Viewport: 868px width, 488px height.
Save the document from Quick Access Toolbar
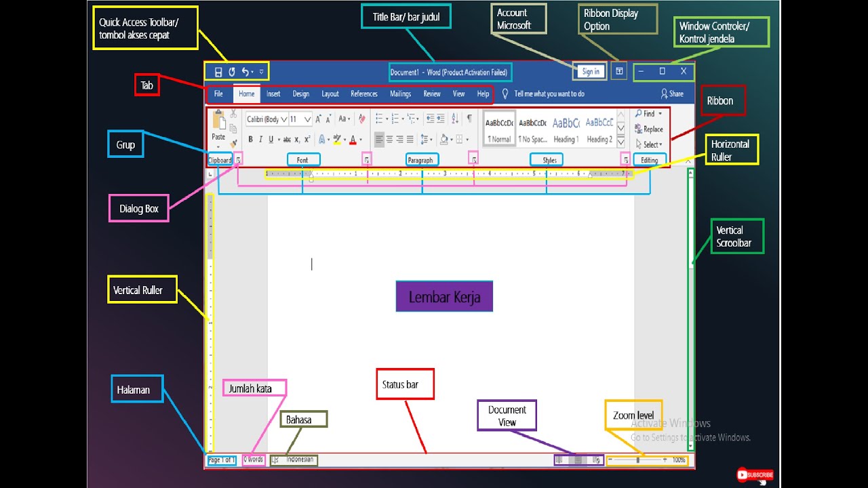coord(218,72)
